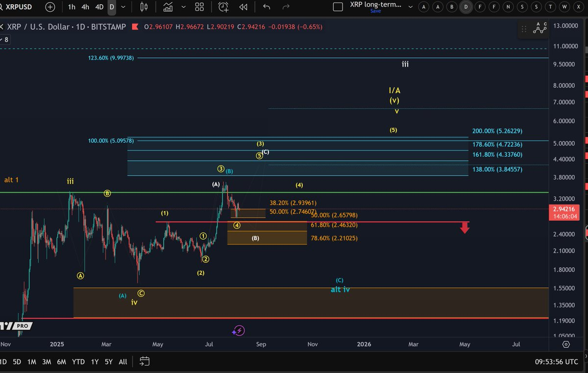Open the indicator templates grid icon
Viewport: 588px width, 373px height.
coord(199,7)
